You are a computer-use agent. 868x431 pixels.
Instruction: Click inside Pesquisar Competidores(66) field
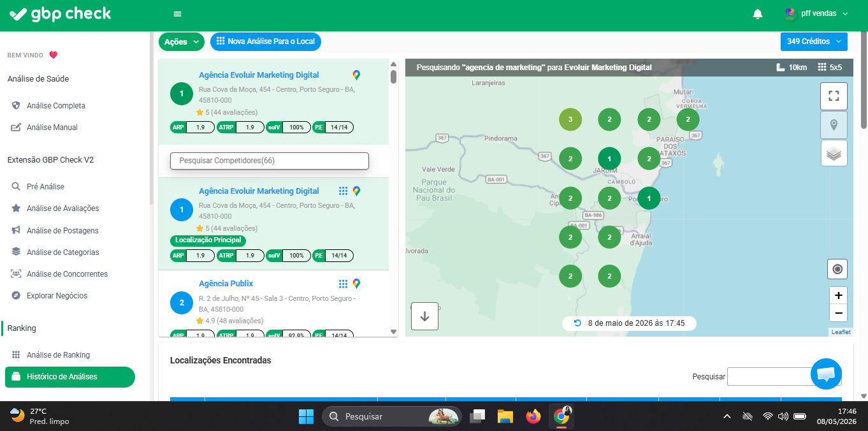point(270,161)
